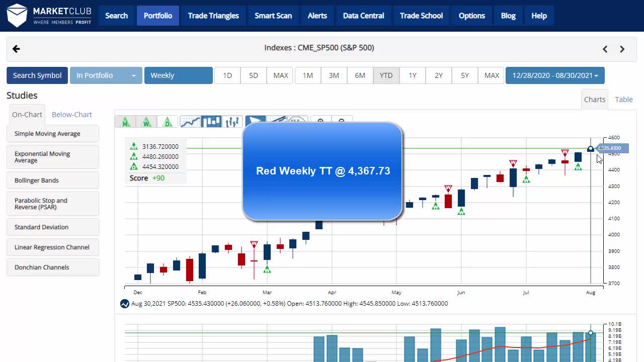This screenshot has width=644, height=362.
Task: Add Parabolic Stop and Reverse study
Action: (53, 204)
